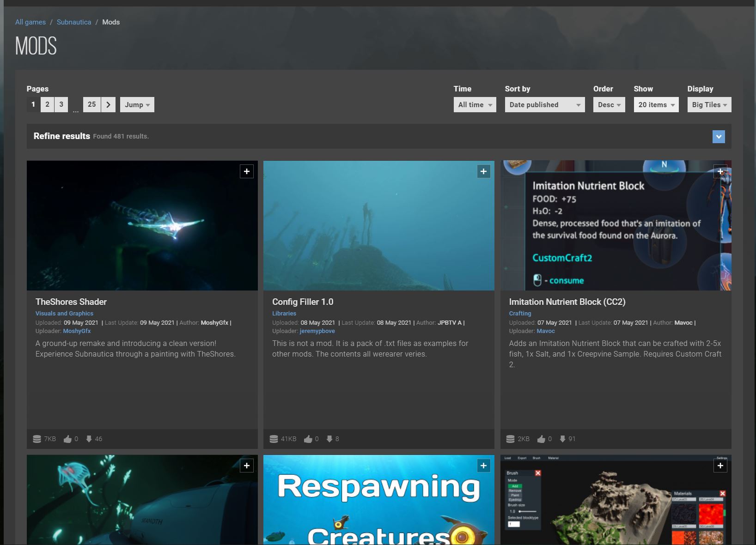This screenshot has height=545, width=756.
Task: Click Config Filler description text
Action: (370, 349)
